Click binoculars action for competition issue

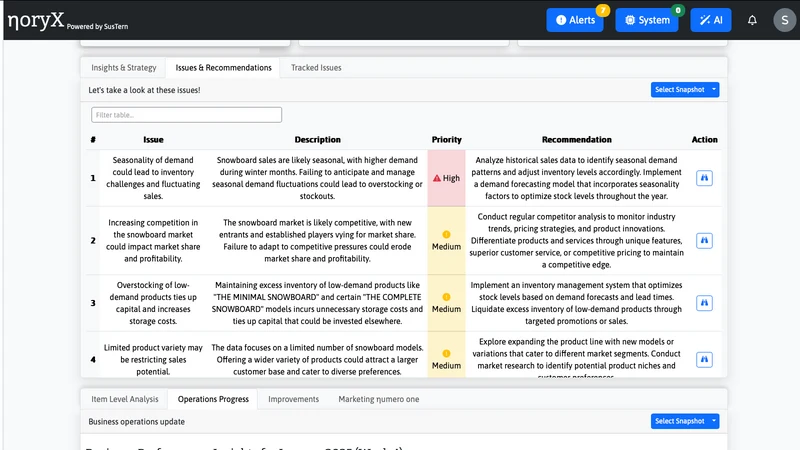click(x=704, y=240)
